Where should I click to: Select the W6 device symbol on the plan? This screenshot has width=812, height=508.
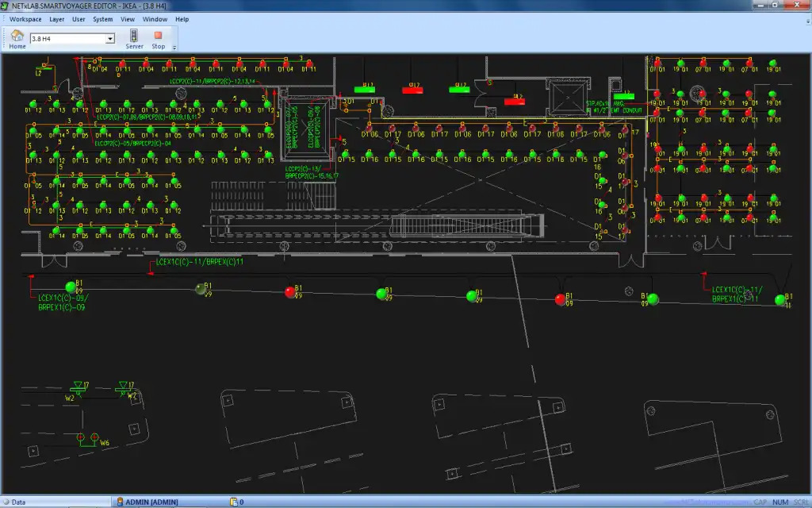click(x=86, y=438)
